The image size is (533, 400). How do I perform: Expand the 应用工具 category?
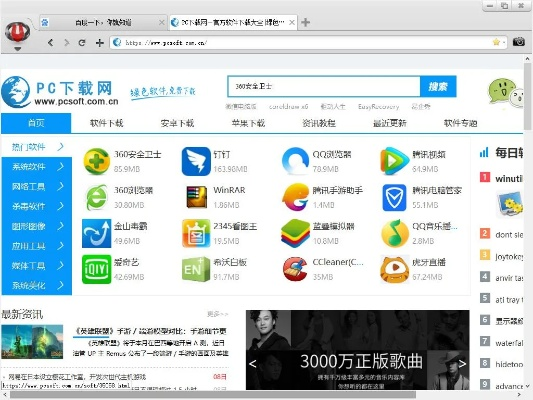[x=36, y=246]
